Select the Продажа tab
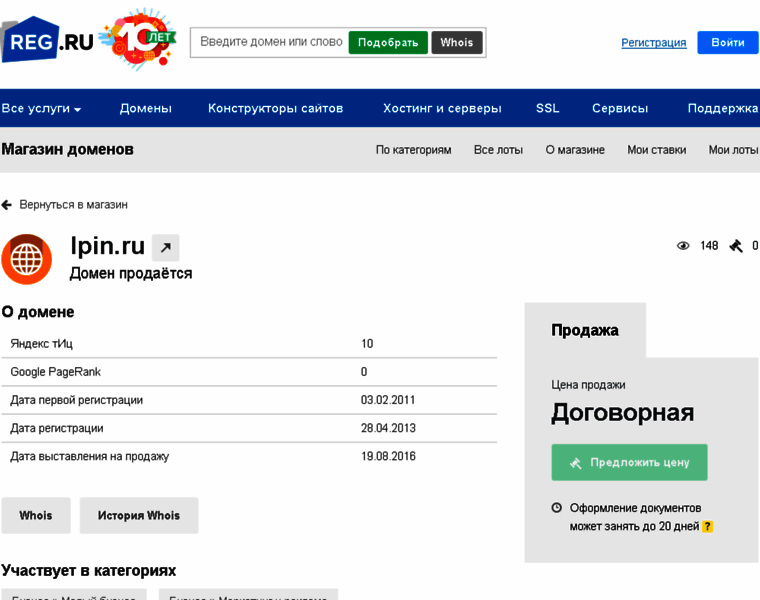This screenshot has height=600, width=760. (x=585, y=330)
